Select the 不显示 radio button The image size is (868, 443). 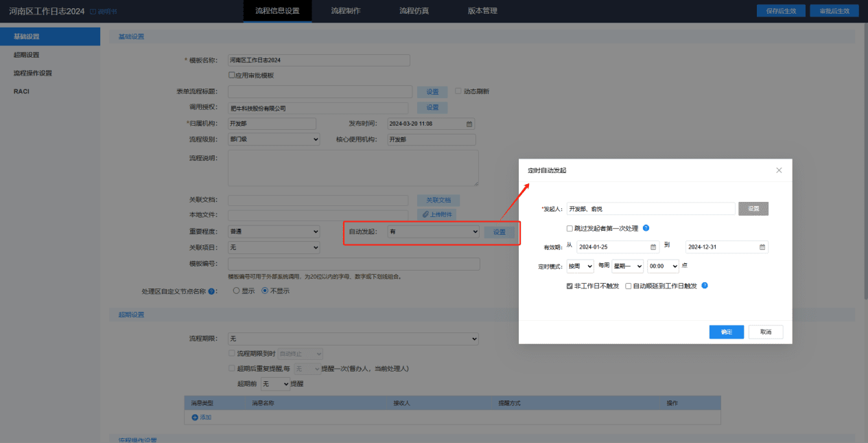[x=265, y=291]
